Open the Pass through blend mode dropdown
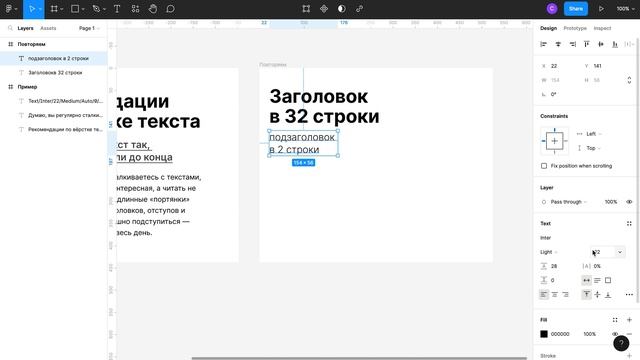Image resolution: width=640 pixels, height=360 pixels. tap(564, 202)
